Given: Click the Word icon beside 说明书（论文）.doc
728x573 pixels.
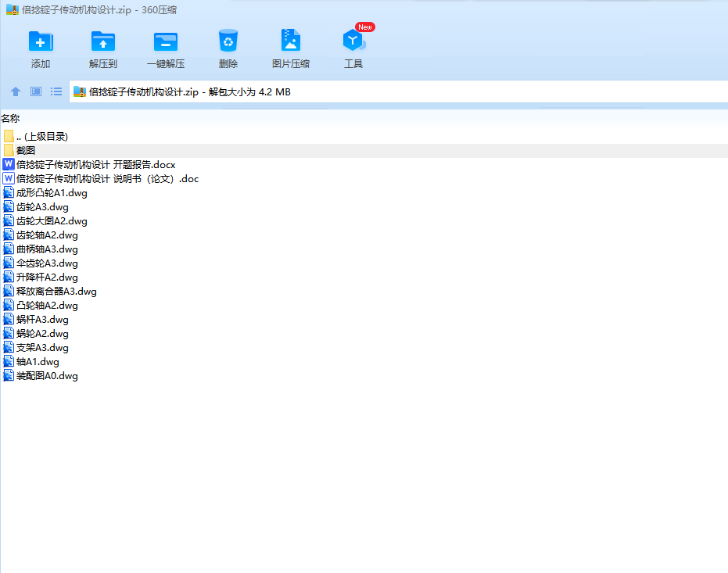Looking at the screenshot, I should pyautogui.click(x=9, y=178).
